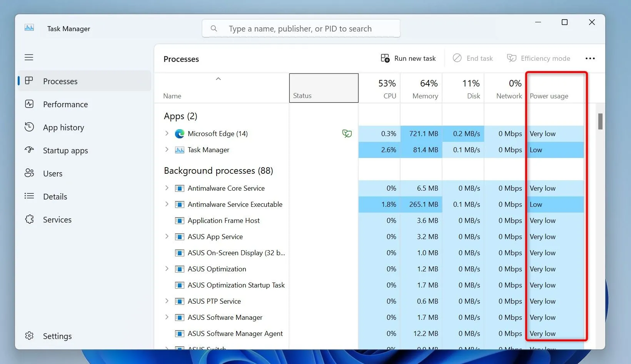Click the ASUS PTP Service process icon
The image size is (631, 364).
(179, 301)
